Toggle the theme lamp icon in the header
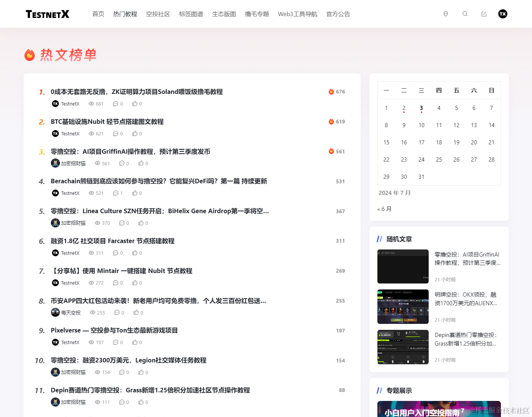 point(446,13)
